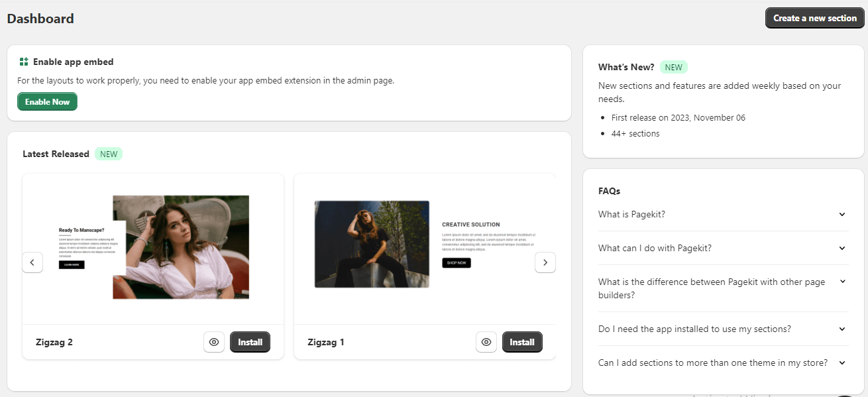Install the Zigzag 1 section
Screen dimensions: 868x397
(x=522, y=342)
